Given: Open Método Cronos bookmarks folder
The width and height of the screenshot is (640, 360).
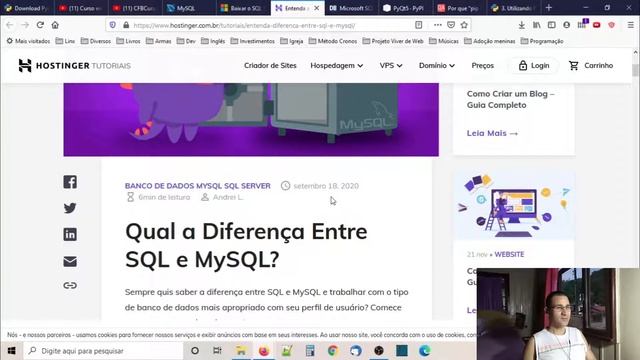Looking at the screenshot, I should click(333, 41).
